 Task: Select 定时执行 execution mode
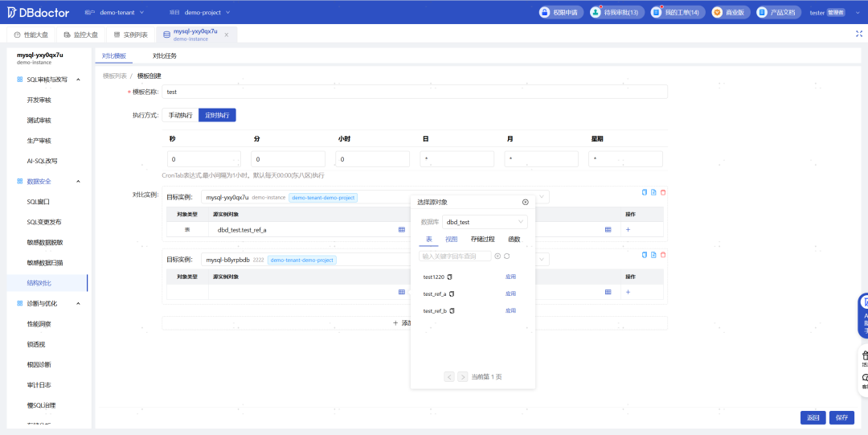click(217, 115)
